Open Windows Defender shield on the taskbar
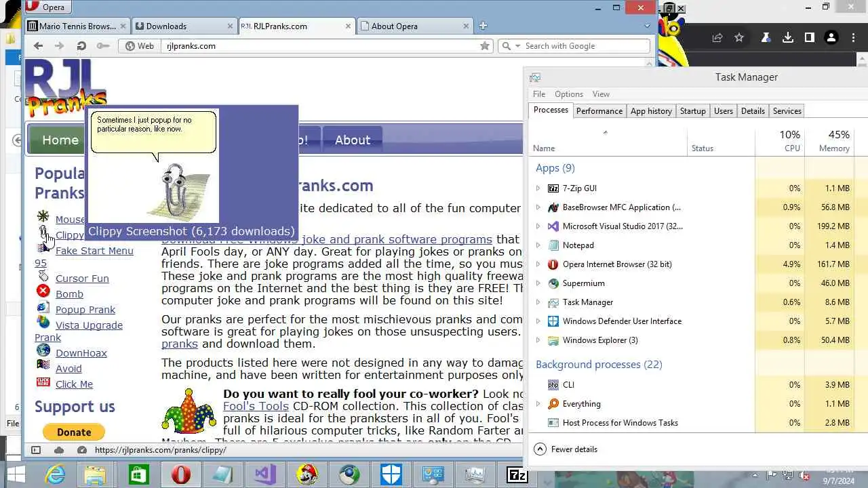The height and width of the screenshot is (488, 868). (x=391, y=474)
